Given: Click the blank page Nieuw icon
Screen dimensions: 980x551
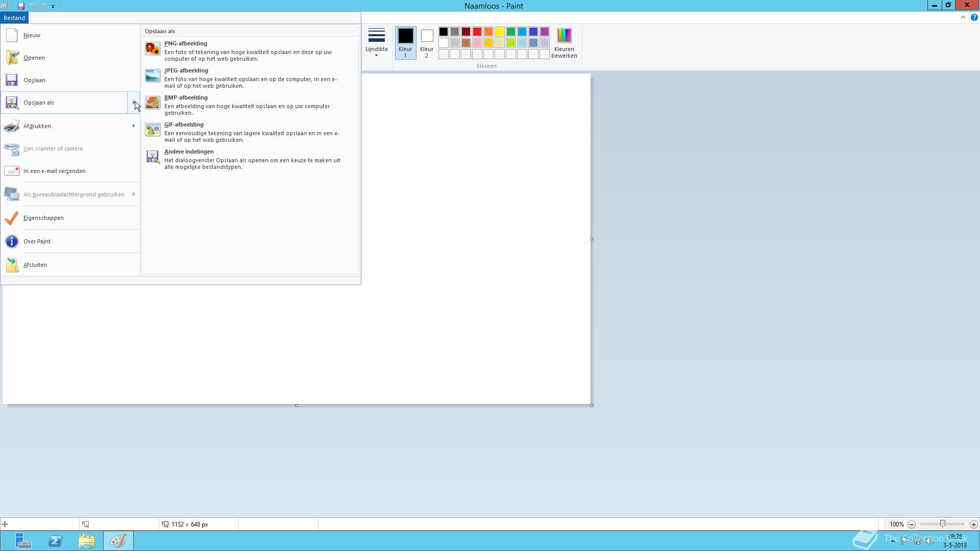Looking at the screenshot, I should pos(12,35).
